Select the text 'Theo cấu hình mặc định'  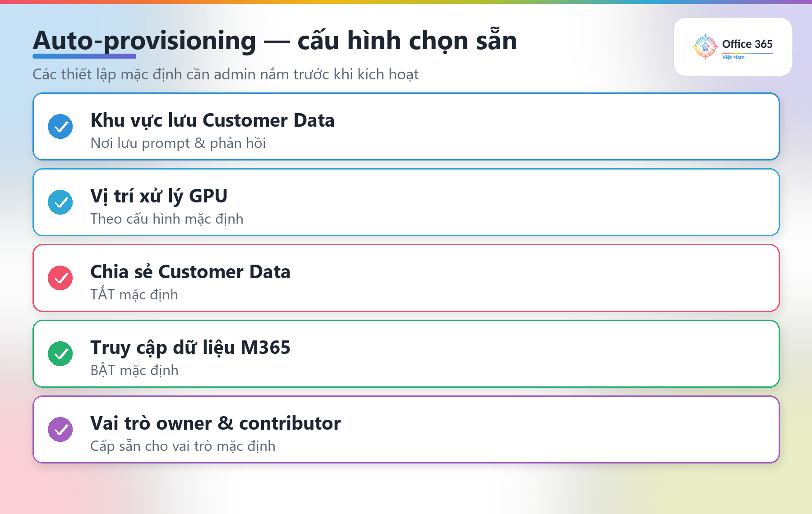point(167,219)
